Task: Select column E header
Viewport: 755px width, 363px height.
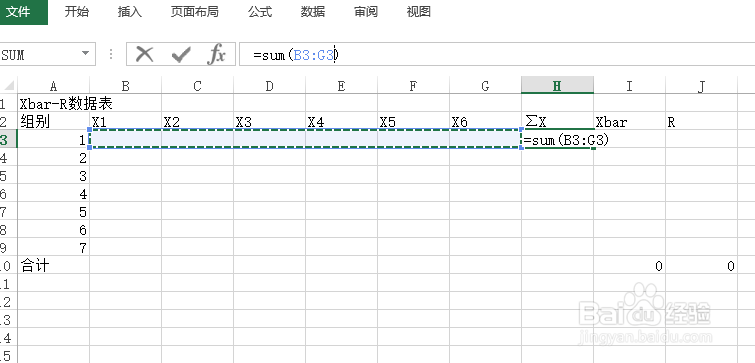Action: point(341,86)
